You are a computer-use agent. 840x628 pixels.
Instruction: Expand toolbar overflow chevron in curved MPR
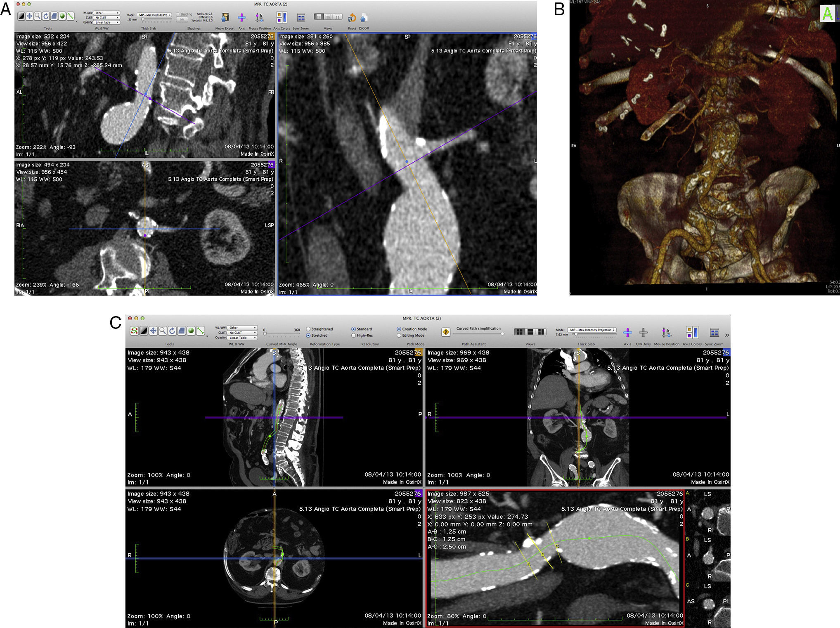tap(726, 335)
